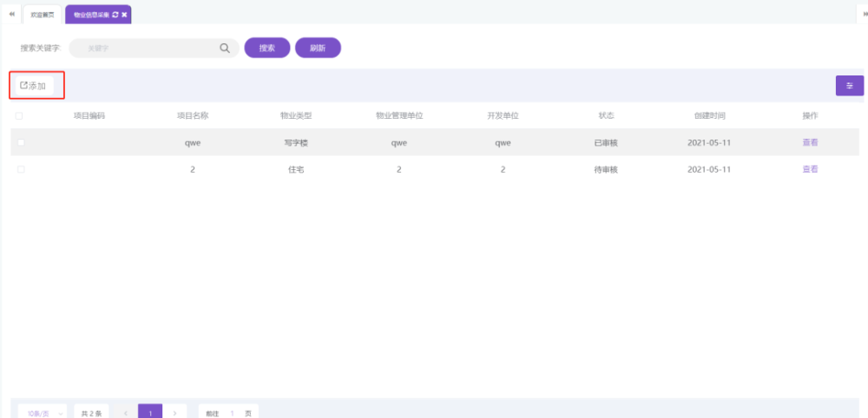868x418 pixels.
Task: Click the 共 2 条 total count label
Action: pos(91,413)
